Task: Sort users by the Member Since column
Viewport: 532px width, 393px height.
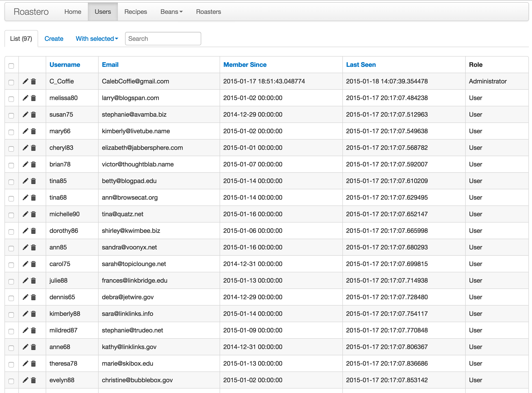Action: click(245, 65)
